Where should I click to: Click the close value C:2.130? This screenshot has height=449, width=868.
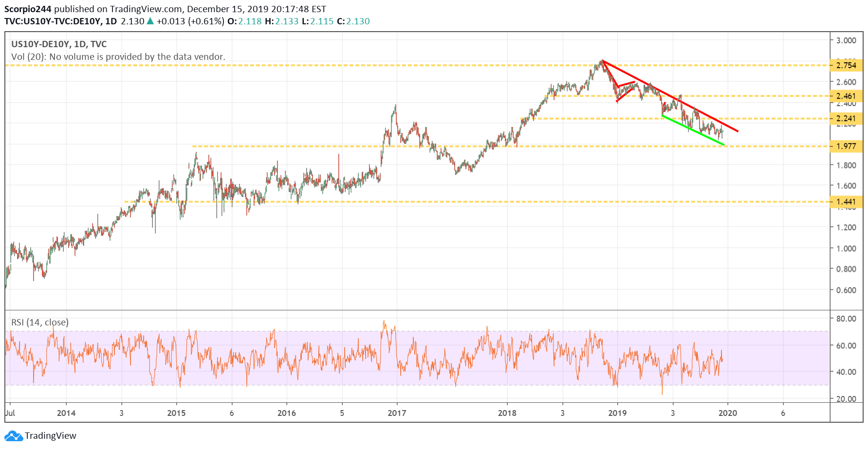(353, 21)
